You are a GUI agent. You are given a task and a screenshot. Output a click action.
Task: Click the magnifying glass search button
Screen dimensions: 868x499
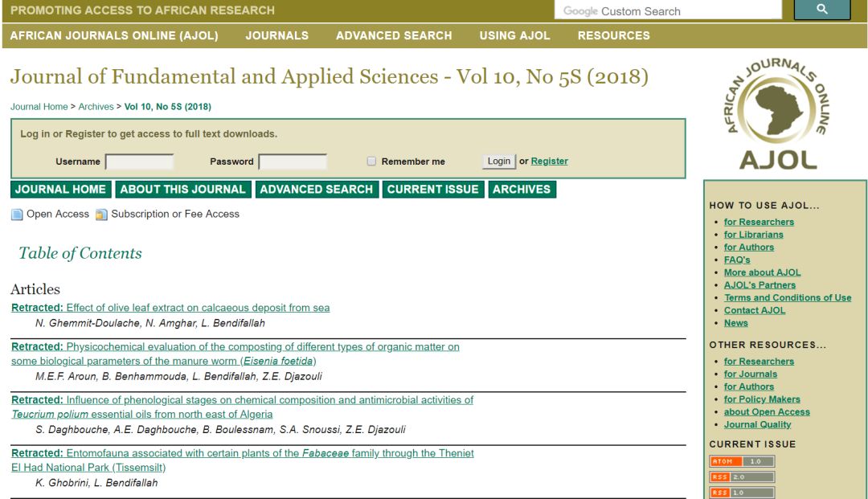[821, 10]
